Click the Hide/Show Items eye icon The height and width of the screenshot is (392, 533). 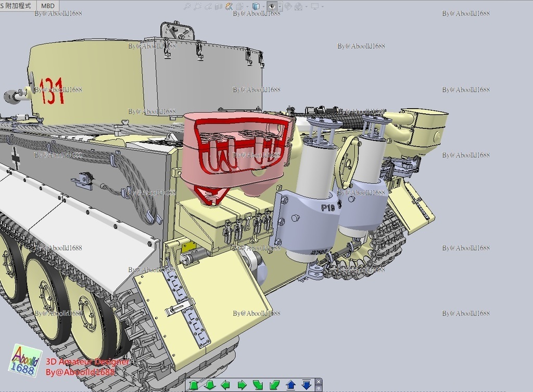pyautogui.click(x=272, y=6)
